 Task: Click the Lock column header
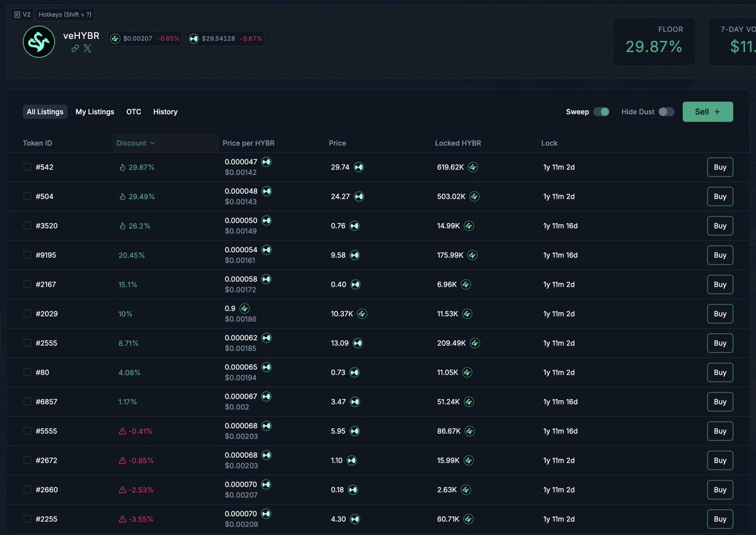point(549,143)
